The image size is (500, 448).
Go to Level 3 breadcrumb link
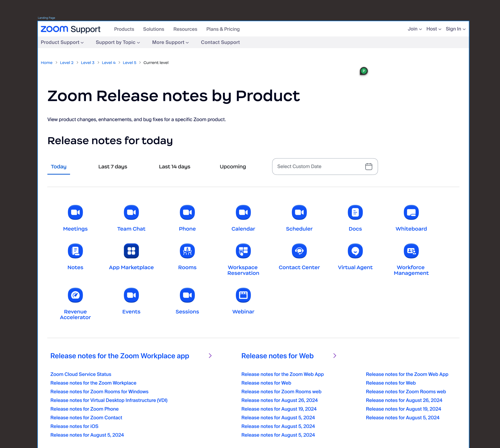(x=87, y=62)
